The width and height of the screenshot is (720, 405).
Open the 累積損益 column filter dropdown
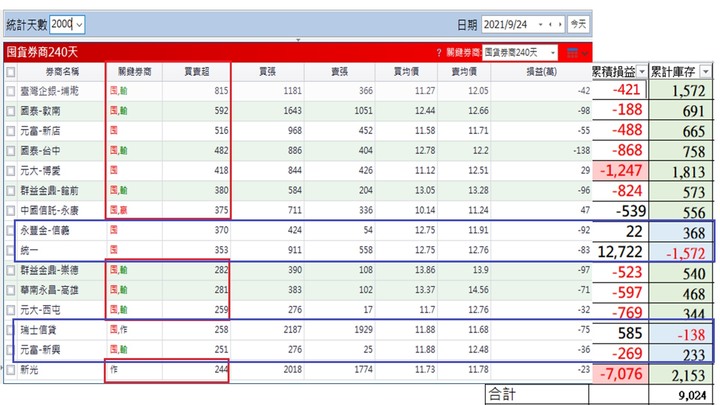click(x=642, y=72)
